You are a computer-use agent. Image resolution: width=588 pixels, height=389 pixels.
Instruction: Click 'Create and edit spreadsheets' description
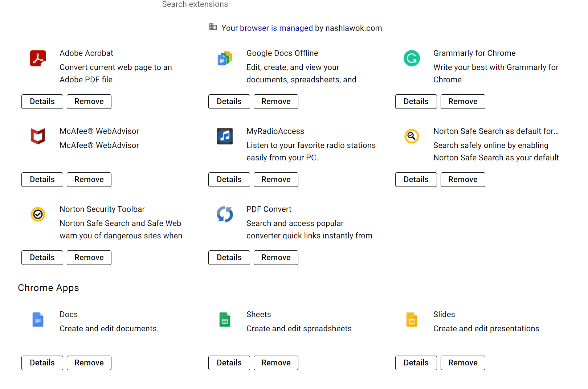pos(299,328)
